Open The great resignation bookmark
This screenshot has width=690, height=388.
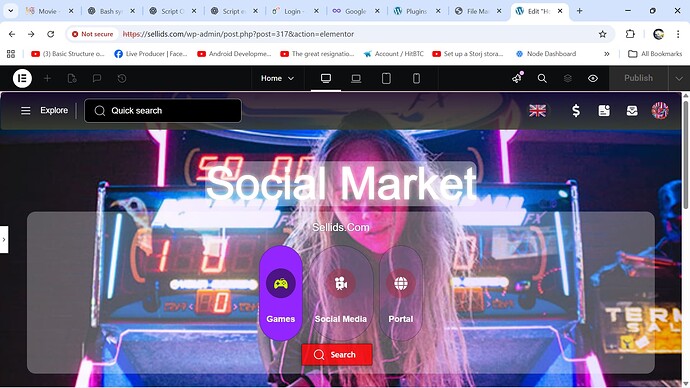(317, 54)
